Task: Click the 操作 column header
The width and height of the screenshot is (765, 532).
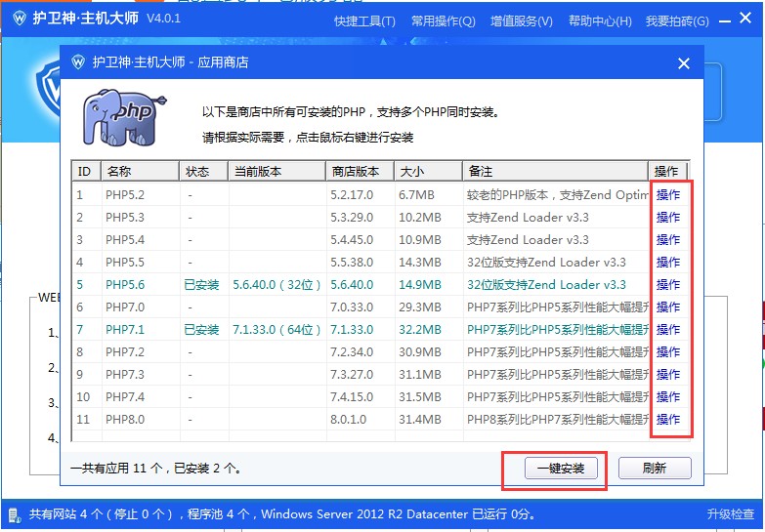Action: pos(668,171)
